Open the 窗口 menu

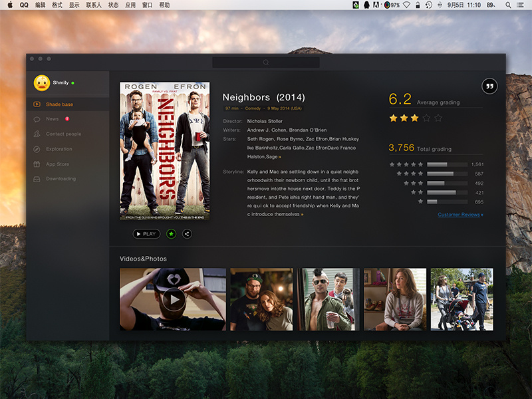pyautogui.click(x=147, y=5)
